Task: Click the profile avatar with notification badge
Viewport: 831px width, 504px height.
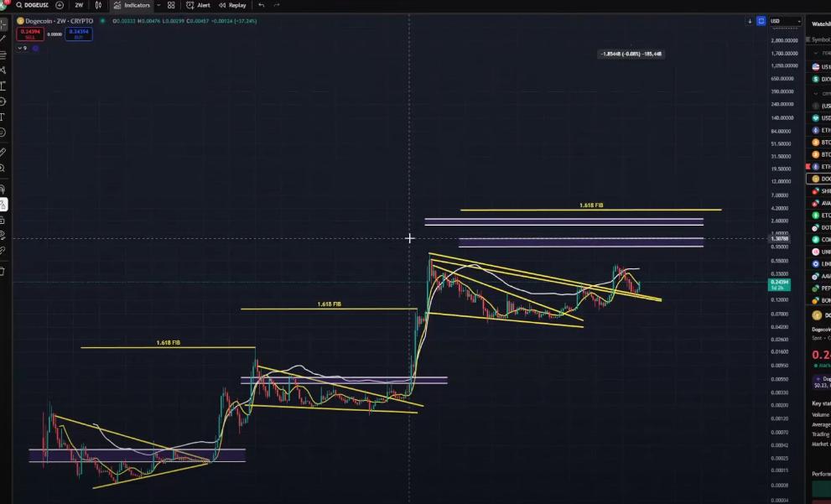Action: pos(3,4)
